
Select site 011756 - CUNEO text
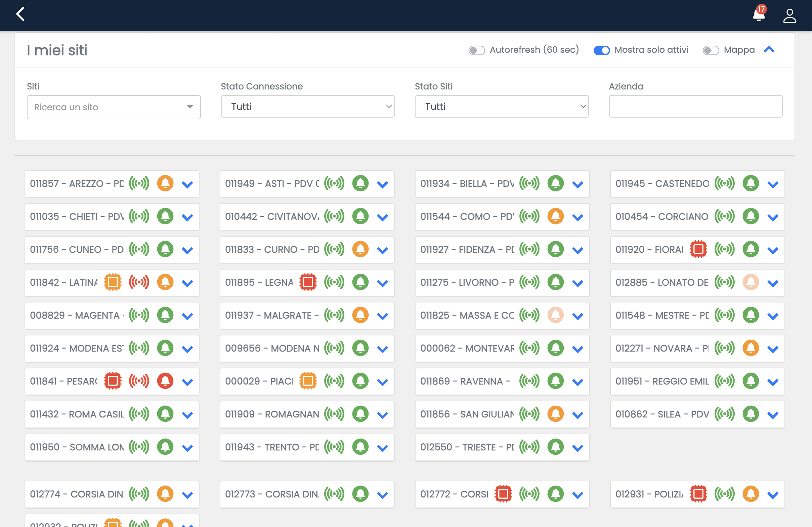click(77, 249)
